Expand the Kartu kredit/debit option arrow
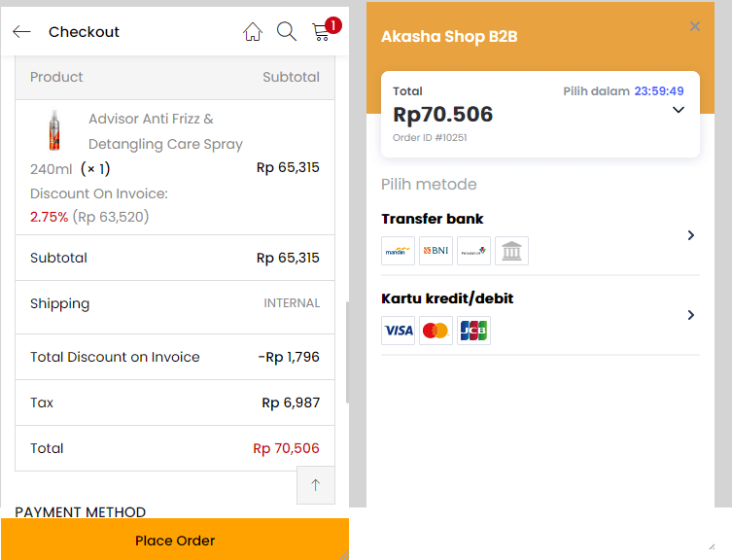Viewport: 732px width, 560px height. (690, 315)
